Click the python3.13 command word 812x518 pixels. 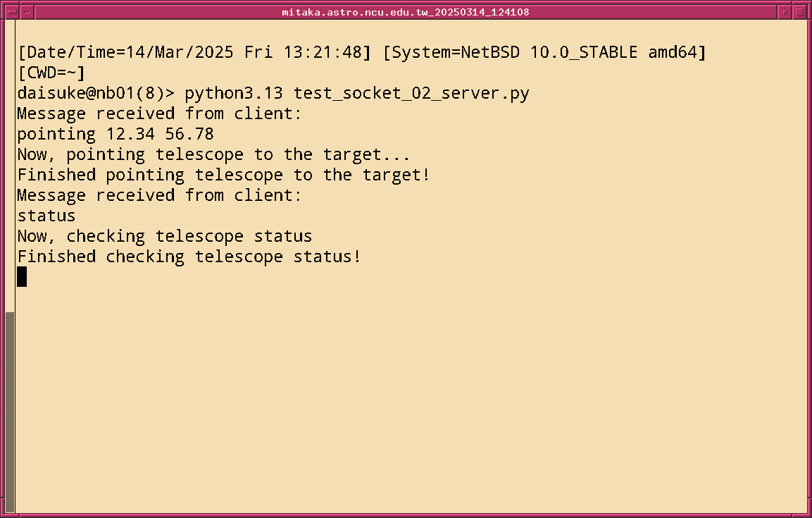[x=234, y=93]
